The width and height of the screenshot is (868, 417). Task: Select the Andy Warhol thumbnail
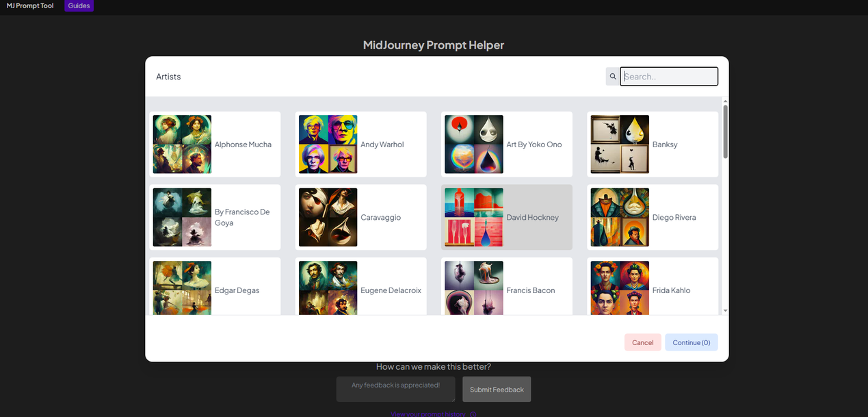(x=328, y=144)
